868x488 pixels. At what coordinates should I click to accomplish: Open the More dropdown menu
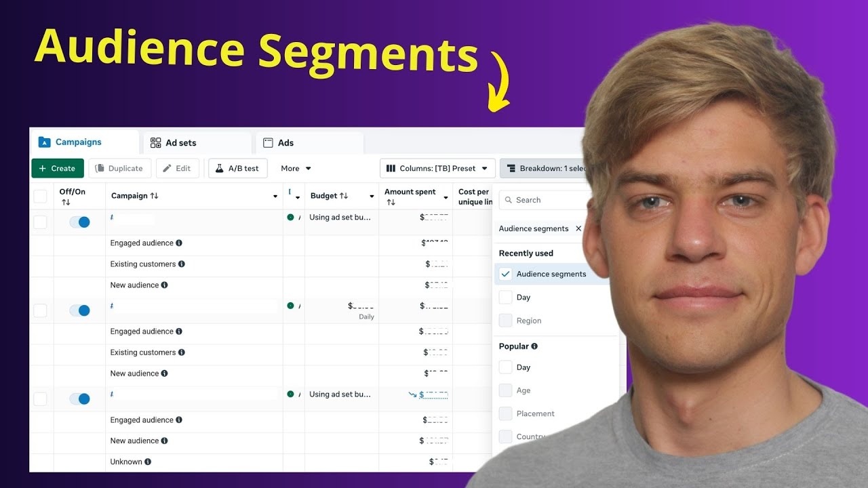[x=296, y=168]
